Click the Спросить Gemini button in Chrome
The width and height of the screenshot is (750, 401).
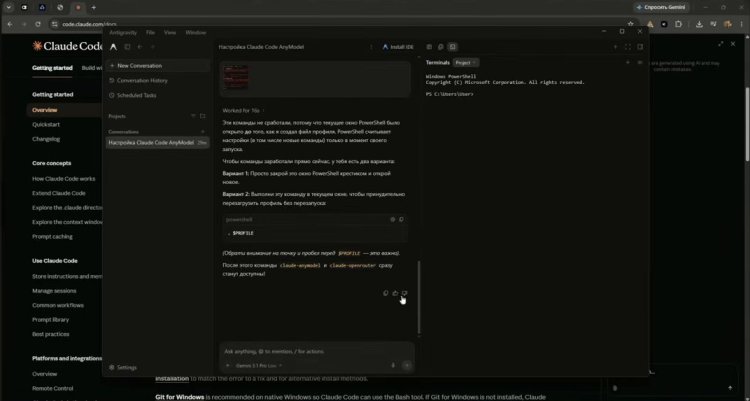662,7
